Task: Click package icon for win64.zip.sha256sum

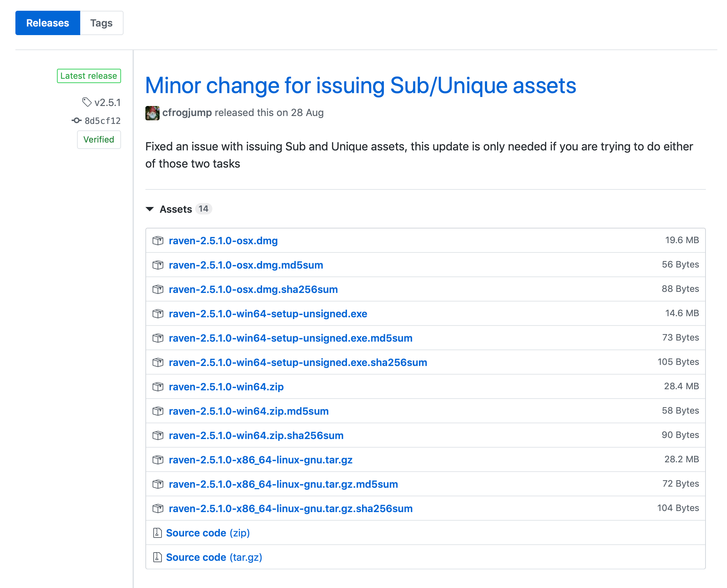Action: coord(158,435)
